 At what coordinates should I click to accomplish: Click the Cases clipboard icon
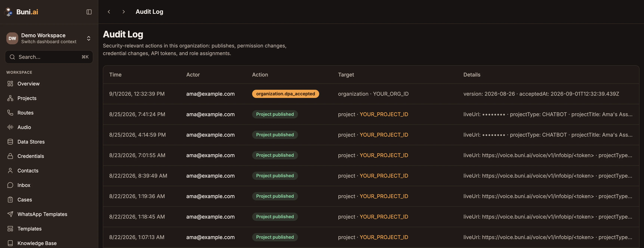(x=10, y=200)
